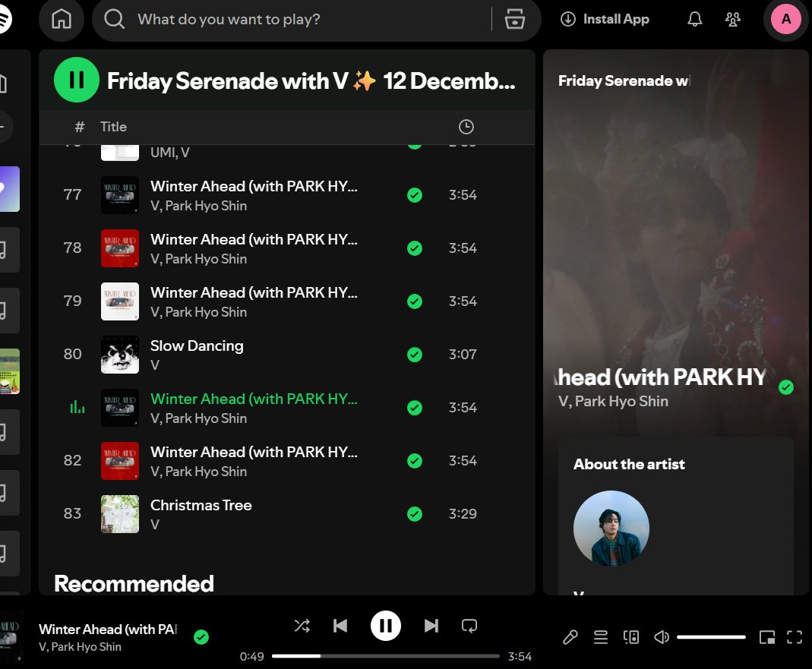Seek using the song progress bar
This screenshot has height=669, width=812.
[386, 656]
